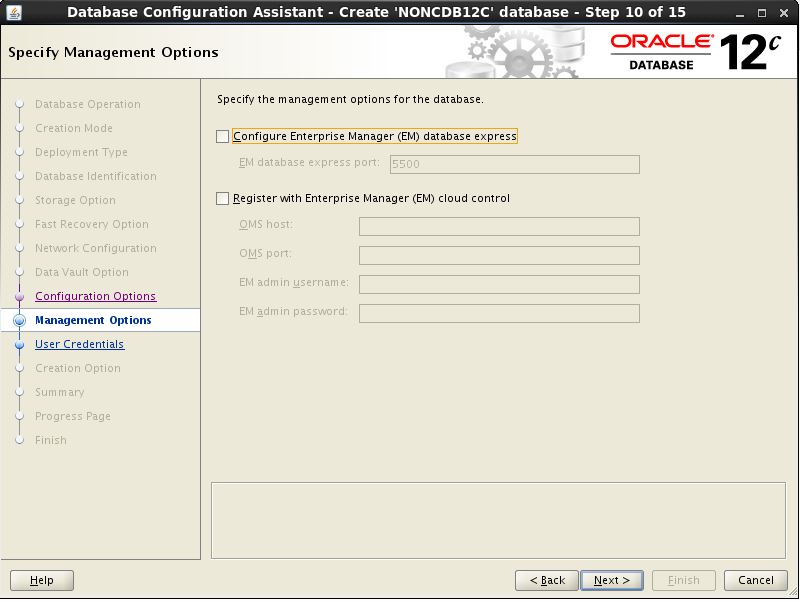Close the Database Configuration Assistant window
This screenshot has width=800, height=602.
784,12
